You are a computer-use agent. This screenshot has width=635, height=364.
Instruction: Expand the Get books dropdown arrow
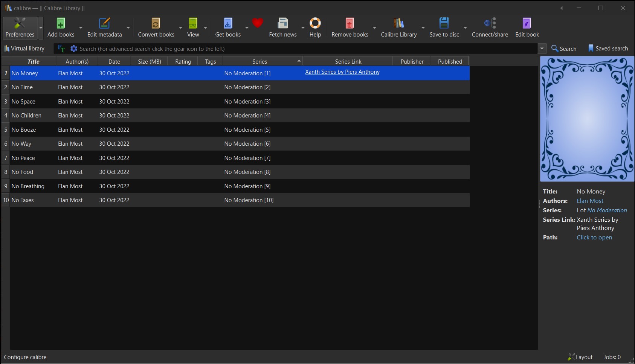(247, 27)
